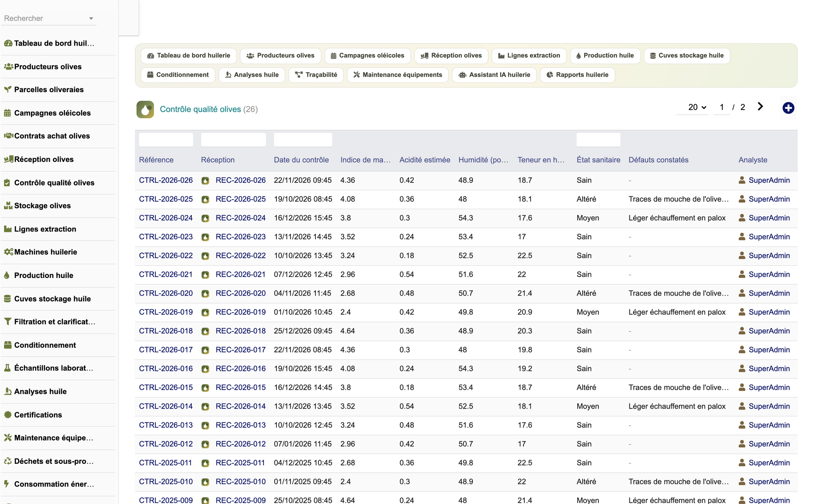Open reception link REC-2026-024
Image resolution: width=815 pixels, height=504 pixels.
[x=240, y=218]
